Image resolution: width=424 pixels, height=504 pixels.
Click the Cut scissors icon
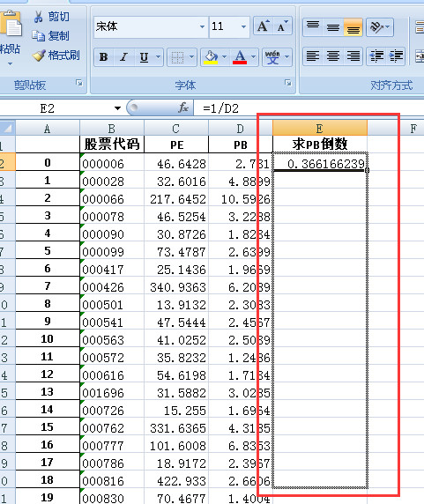click(x=38, y=17)
